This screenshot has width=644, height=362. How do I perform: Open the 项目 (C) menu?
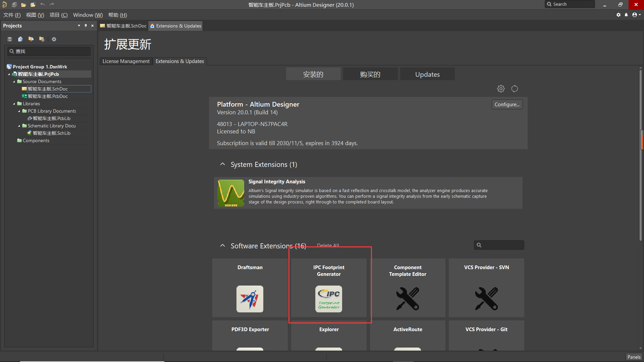58,15
